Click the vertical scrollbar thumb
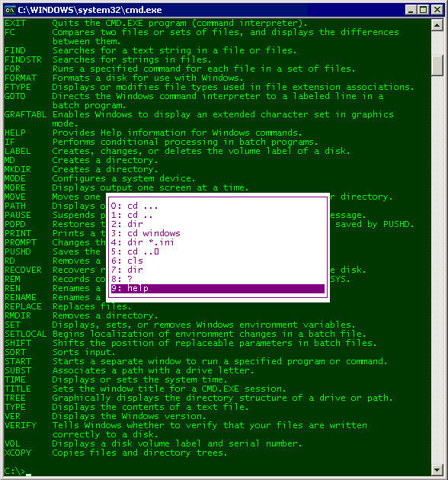Viewport: 448px width, 480px height. (x=437, y=66)
